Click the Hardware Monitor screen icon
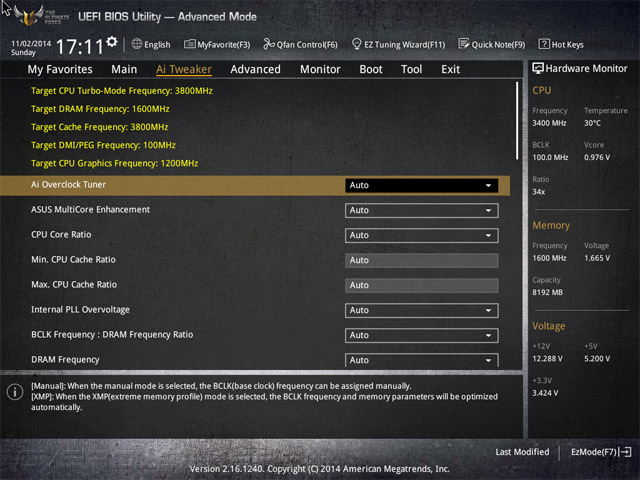 [538, 69]
